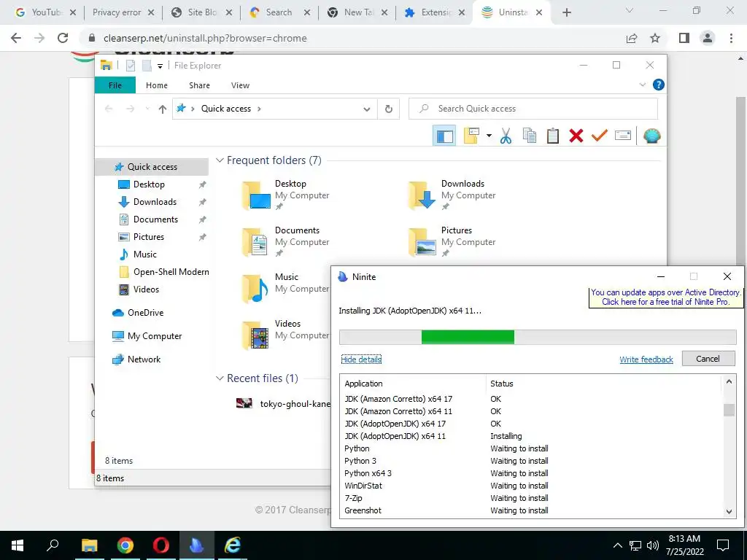Click the Write feedback link in Ninite
Image resolution: width=747 pixels, height=560 pixels.
[x=646, y=359]
